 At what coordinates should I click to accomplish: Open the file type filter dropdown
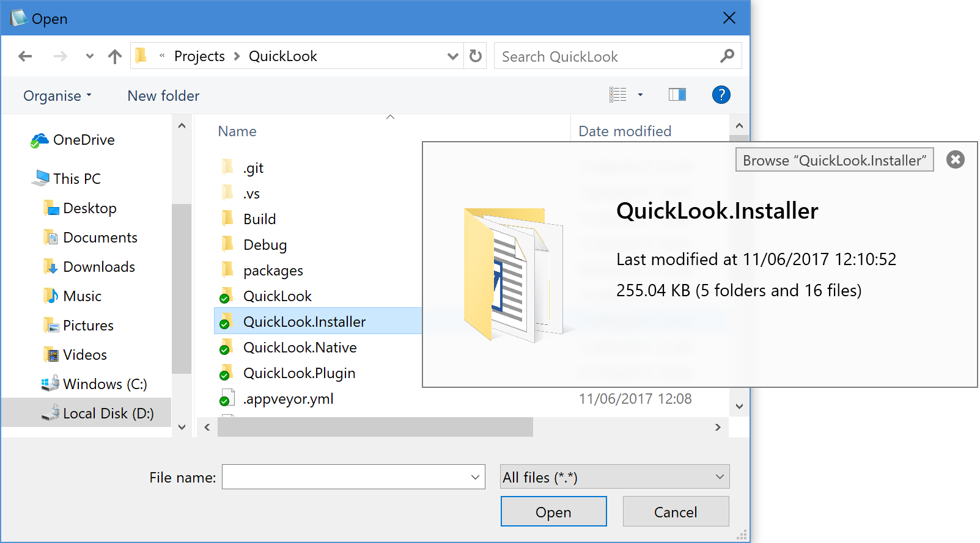[x=614, y=477]
